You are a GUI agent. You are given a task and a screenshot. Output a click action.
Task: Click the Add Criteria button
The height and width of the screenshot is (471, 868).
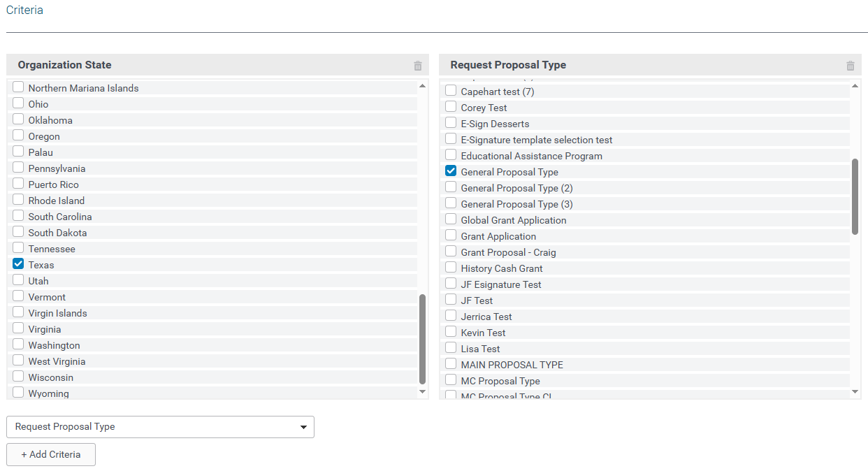point(51,454)
